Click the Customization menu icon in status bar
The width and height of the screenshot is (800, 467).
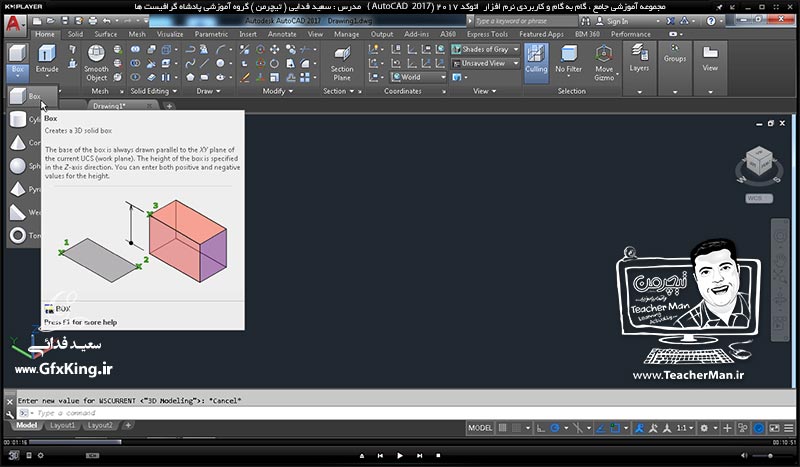[789, 428]
